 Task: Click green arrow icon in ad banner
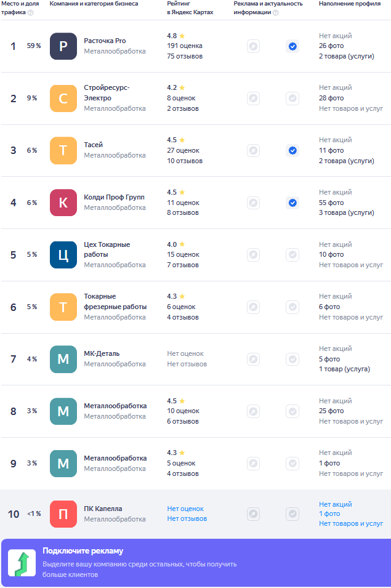pyautogui.click(x=22, y=564)
